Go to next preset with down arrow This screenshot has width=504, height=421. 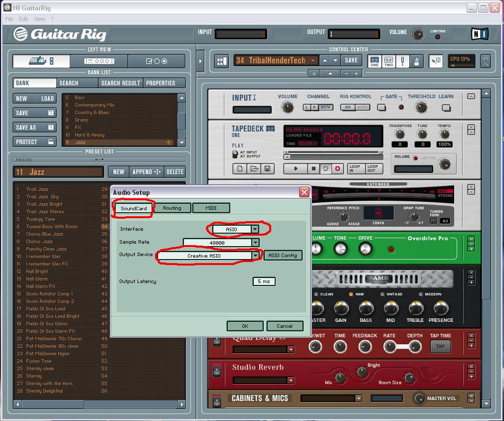click(x=335, y=60)
